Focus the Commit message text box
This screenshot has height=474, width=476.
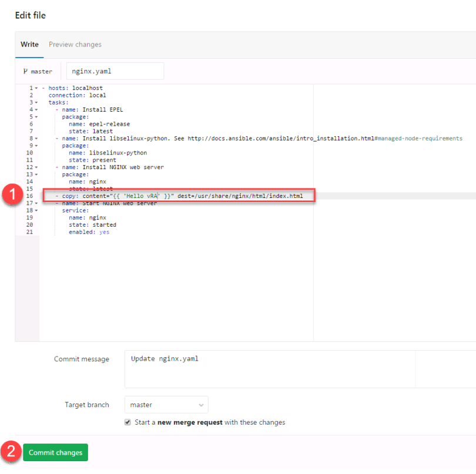(270, 369)
